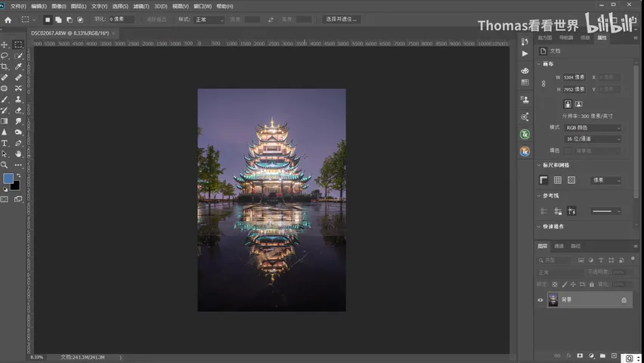Open the ruler units 像素 dropdown

click(606, 180)
